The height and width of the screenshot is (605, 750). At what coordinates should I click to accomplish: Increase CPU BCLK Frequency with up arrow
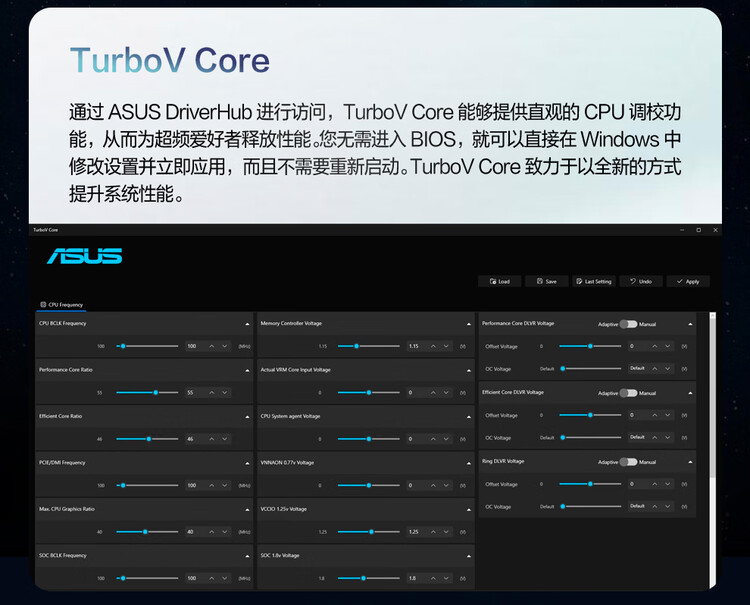pos(211,346)
